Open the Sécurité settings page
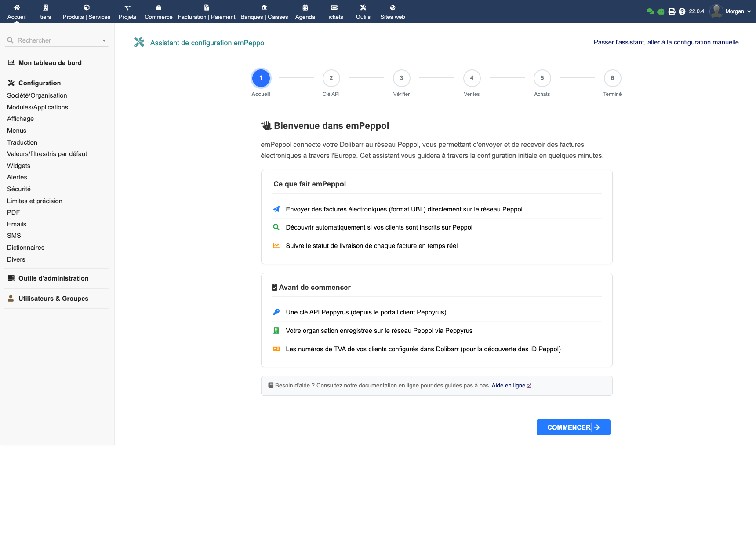This screenshot has height=536, width=756. click(19, 189)
